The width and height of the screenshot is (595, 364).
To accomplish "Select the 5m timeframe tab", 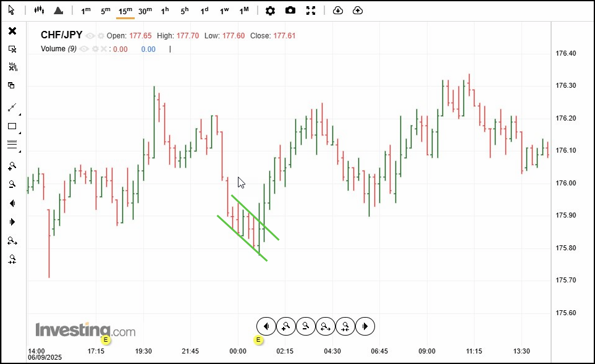I will [106, 11].
